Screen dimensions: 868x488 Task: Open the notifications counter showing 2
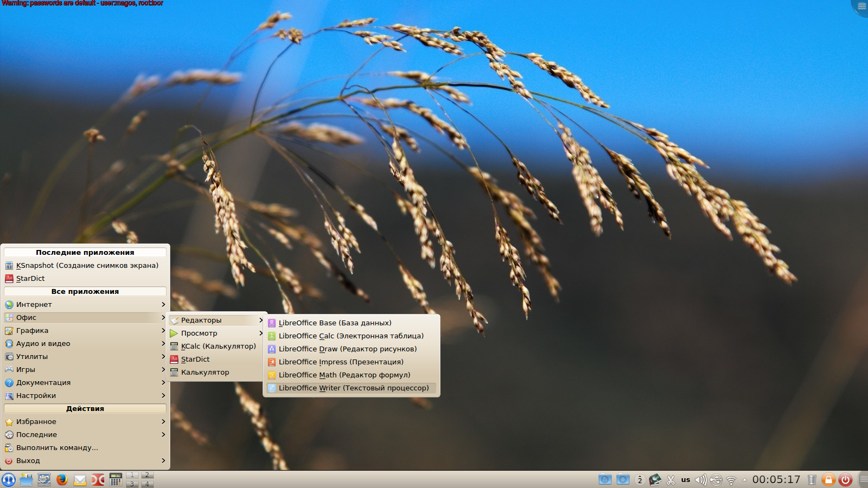[x=640, y=480]
